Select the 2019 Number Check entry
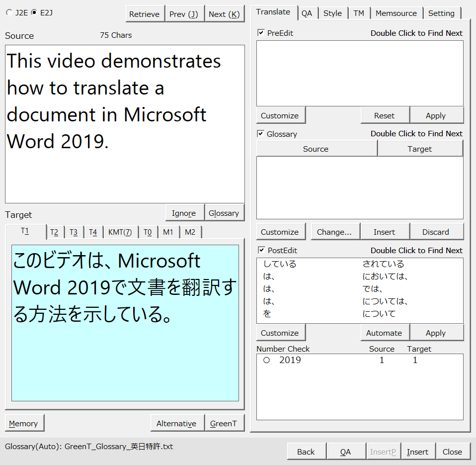476x465 pixels. pyautogui.click(x=290, y=360)
